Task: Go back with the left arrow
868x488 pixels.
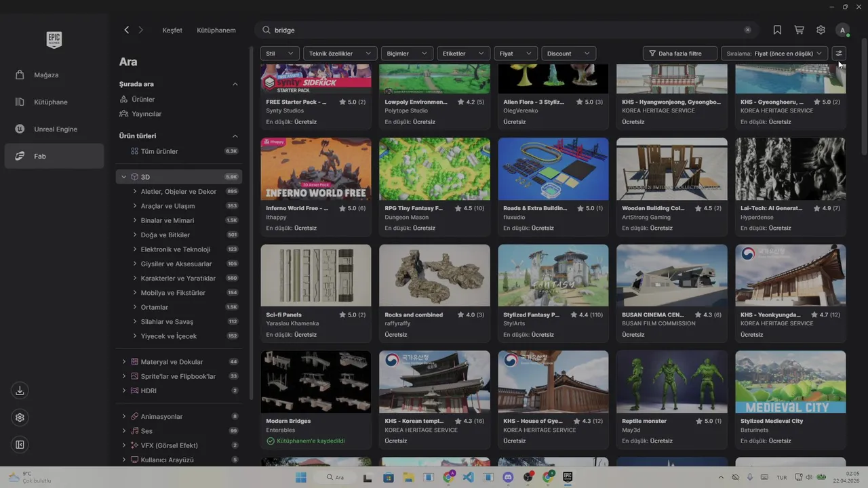Action: [126, 30]
